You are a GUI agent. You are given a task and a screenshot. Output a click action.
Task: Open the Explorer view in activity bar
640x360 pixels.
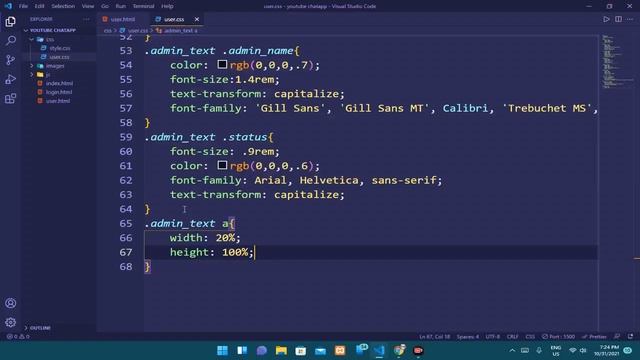11,21
